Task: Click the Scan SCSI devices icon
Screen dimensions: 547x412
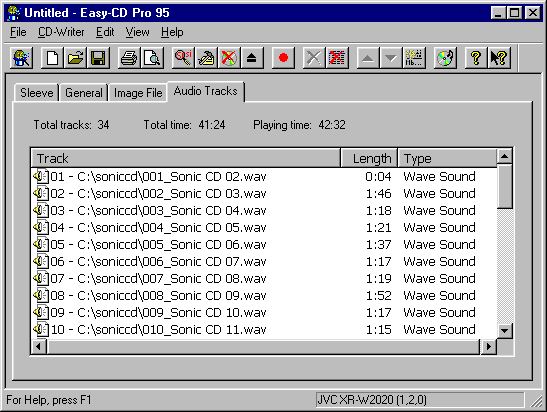Action: 183,58
